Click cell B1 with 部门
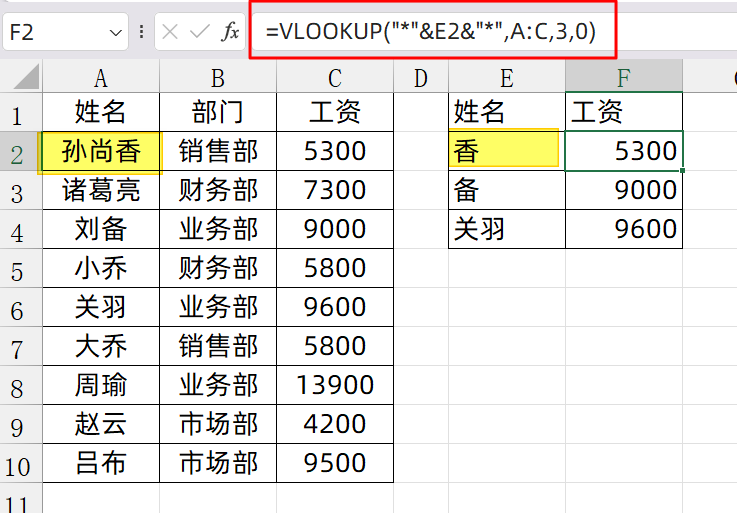 point(218,112)
